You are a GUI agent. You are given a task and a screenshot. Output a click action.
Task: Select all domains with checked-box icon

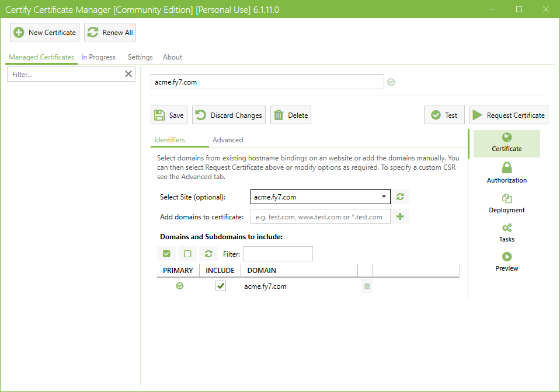pyautogui.click(x=166, y=254)
